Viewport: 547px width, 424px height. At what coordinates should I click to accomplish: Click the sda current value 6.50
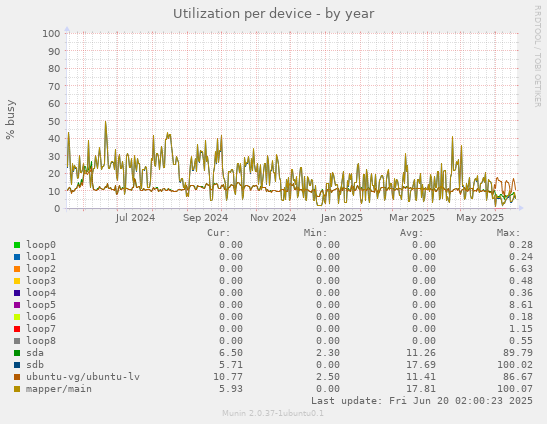[x=231, y=353]
